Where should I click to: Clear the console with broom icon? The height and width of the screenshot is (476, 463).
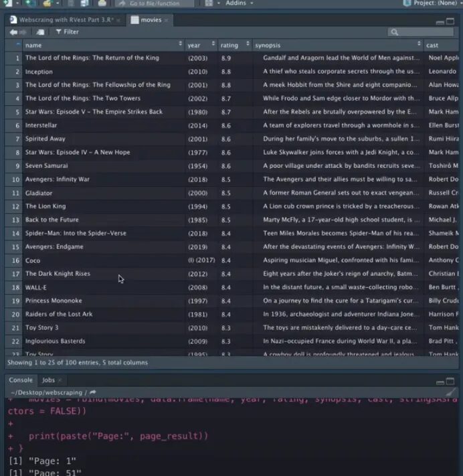click(452, 392)
